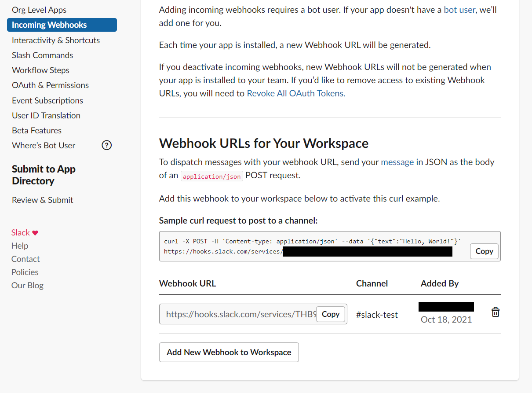The width and height of the screenshot is (532, 393).
Task: Copy the existing Webhook URL
Action: pos(330,314)
